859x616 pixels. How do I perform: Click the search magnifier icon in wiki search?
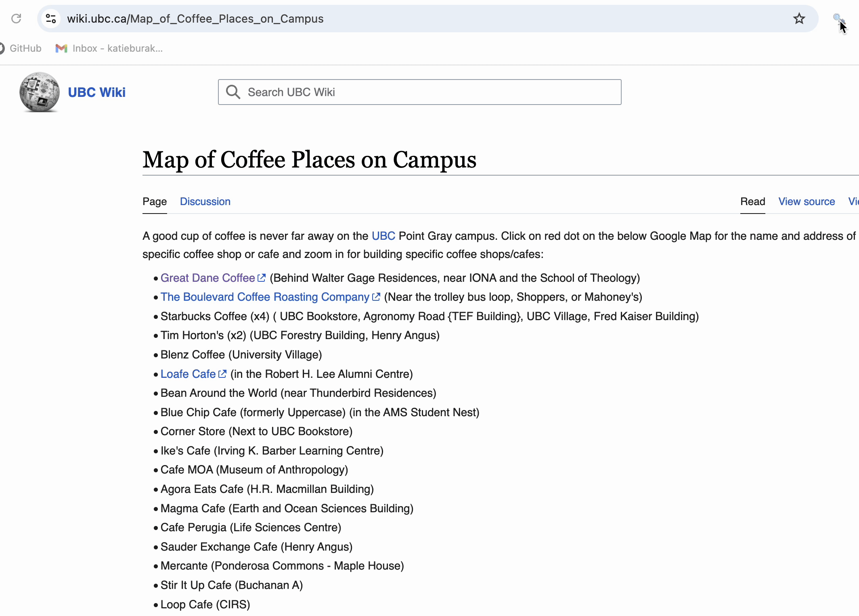point(233,92)
